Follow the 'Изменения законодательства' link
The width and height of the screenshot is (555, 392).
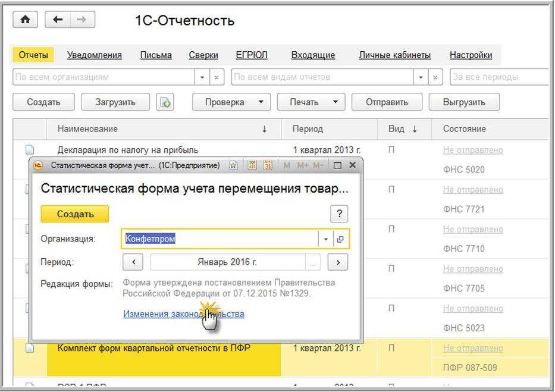tap(183, 313)
